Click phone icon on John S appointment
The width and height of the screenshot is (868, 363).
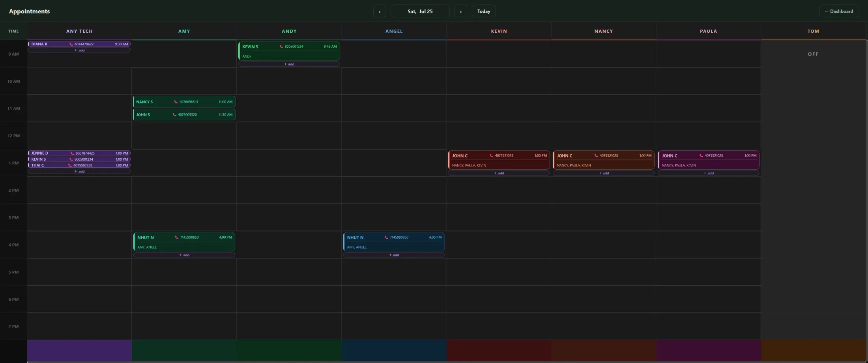point(174,115)
